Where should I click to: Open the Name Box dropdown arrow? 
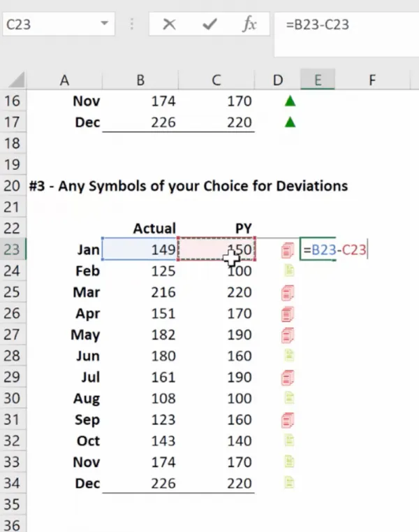[105, 24]
